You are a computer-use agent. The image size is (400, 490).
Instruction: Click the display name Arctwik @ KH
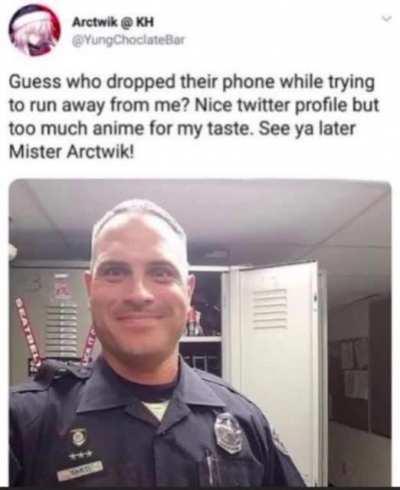(x=113, y=22)
